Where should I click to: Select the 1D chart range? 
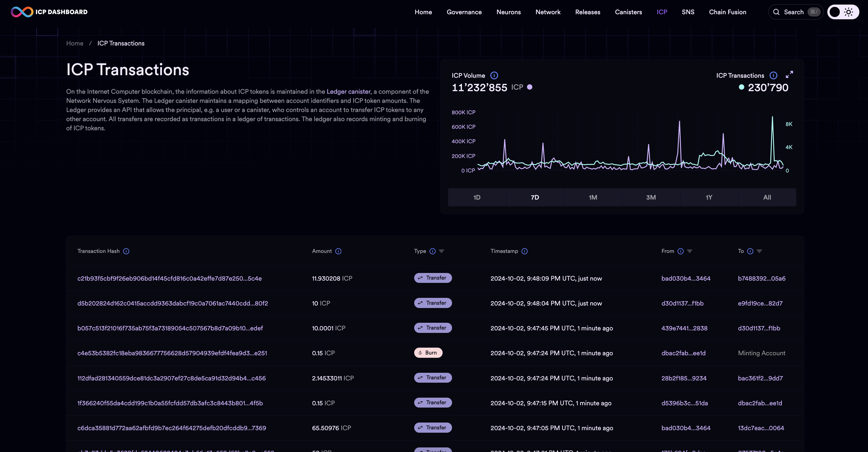pos(477,197)
